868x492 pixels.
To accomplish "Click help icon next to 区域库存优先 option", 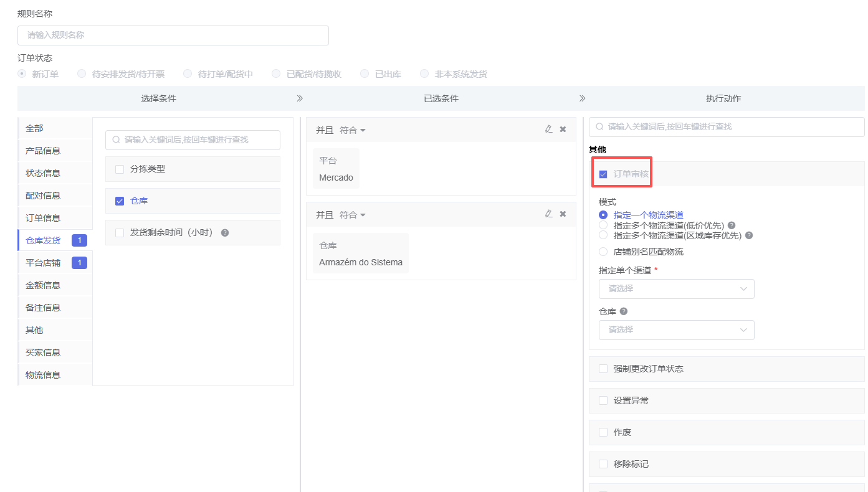I will [749, 235].
